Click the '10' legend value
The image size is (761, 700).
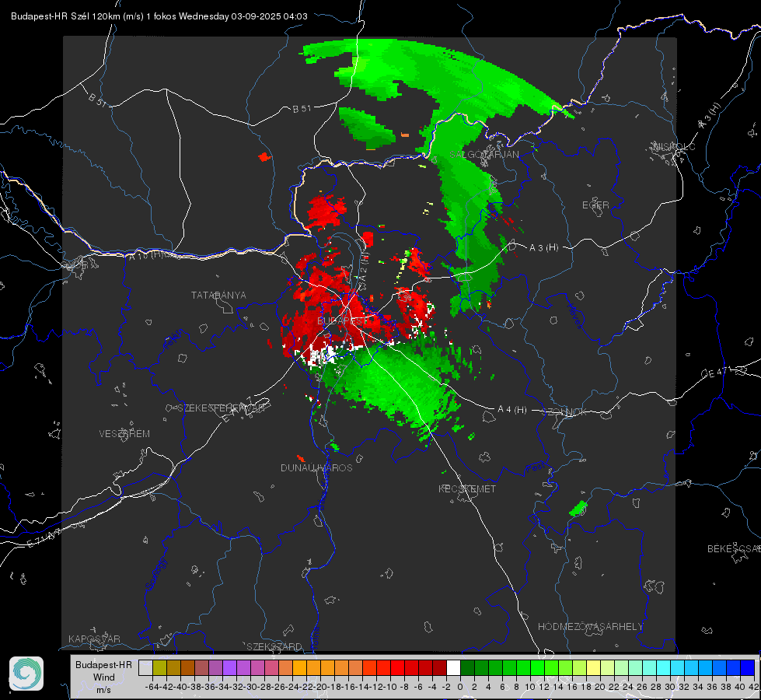(530, 687)
